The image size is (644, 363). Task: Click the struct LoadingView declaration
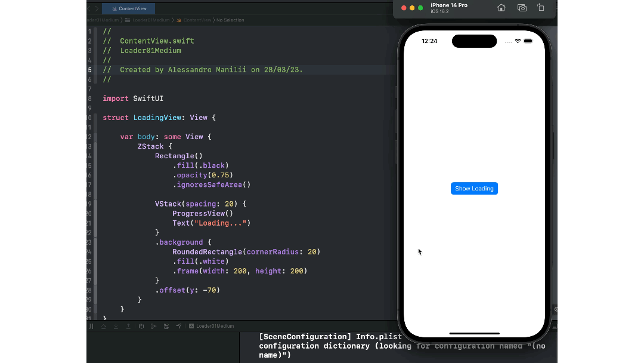159,118
